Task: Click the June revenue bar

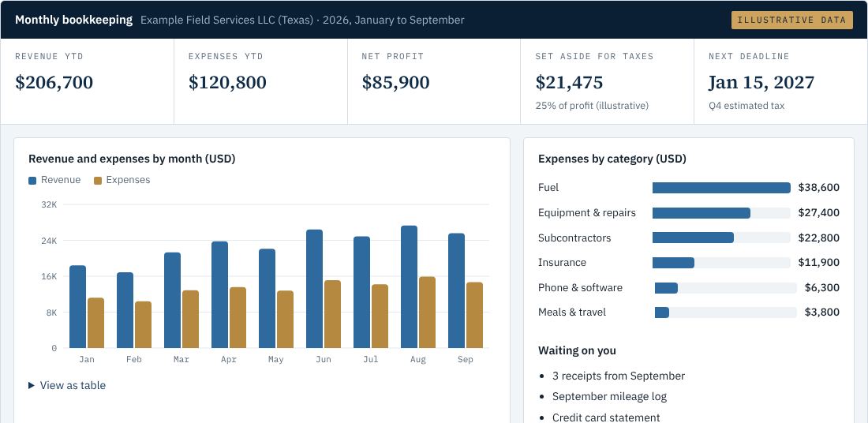Action: 314,289
